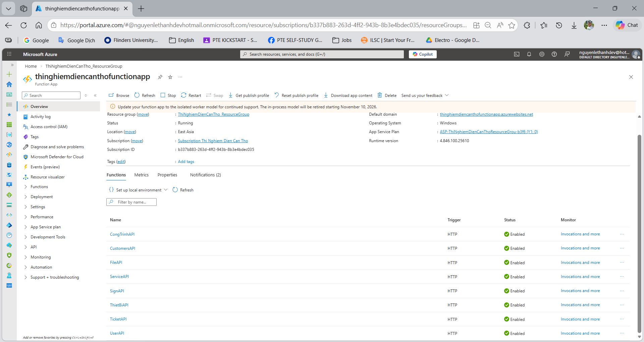Open Invocations and more for FileAPI
This screenshot has width=644, height=342.
point(580,262)
